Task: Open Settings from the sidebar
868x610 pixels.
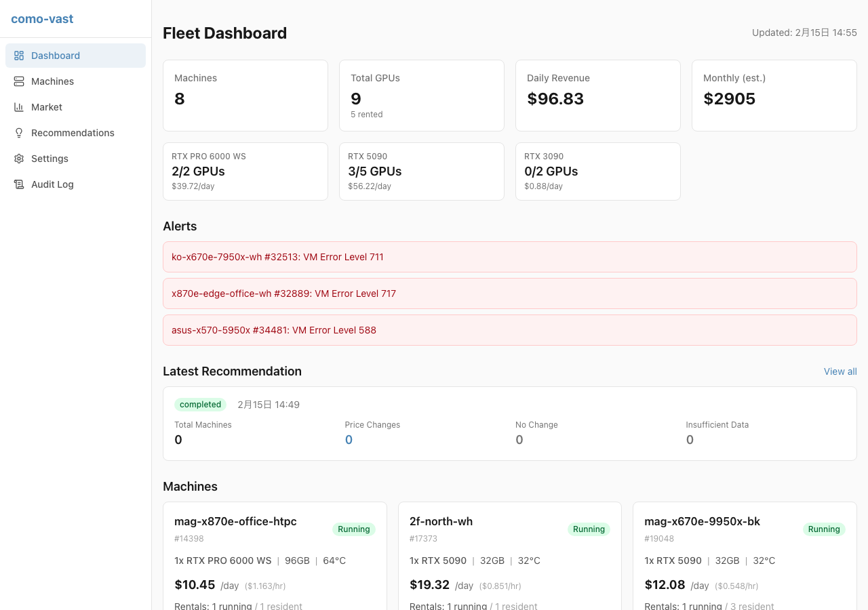Action: click(75, 159)
